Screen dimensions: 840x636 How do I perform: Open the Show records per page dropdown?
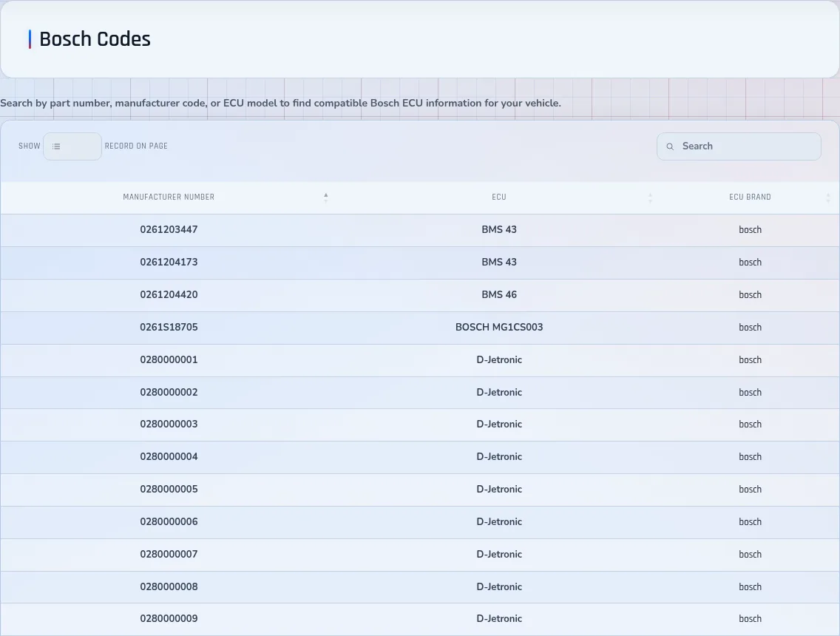72,146
